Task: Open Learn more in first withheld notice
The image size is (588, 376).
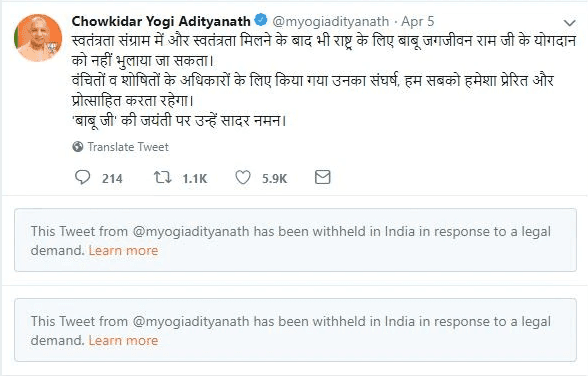Action: 123,250
